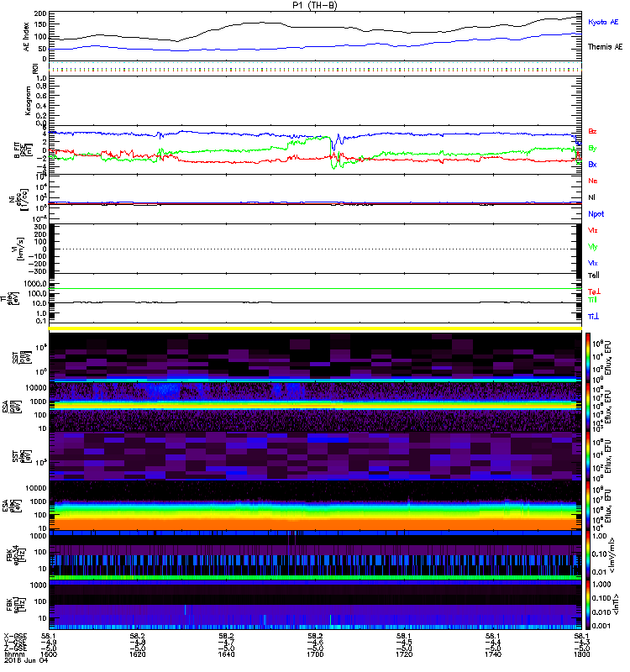Viewport: 630px width, 672px height.
Task: Select the red Bz legend label
Action: coord(592,132)
